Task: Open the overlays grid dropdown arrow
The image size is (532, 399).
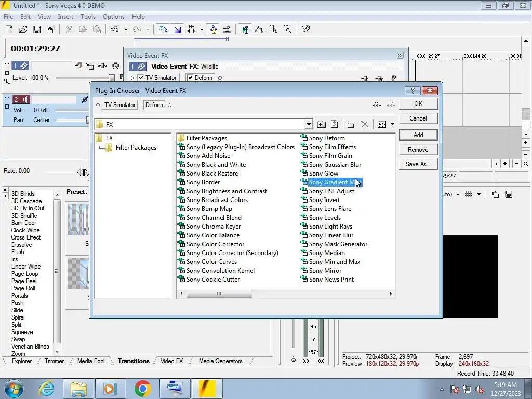Action: point(479,194)
